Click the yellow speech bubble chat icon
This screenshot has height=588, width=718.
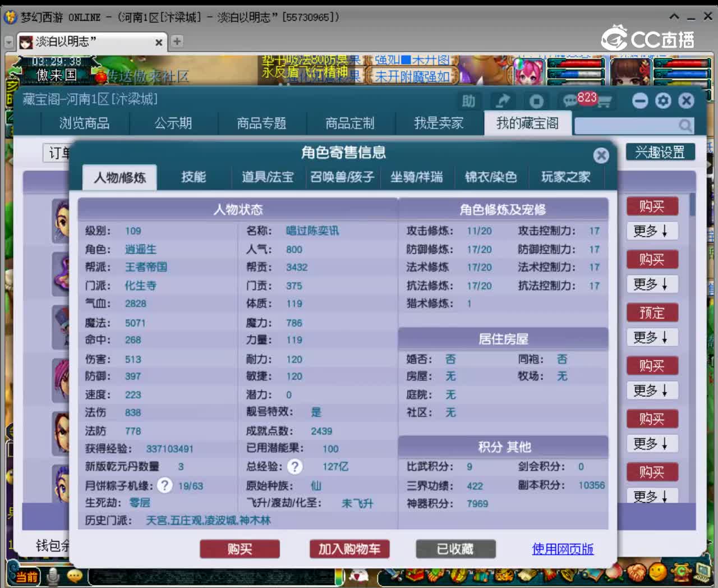75,576
